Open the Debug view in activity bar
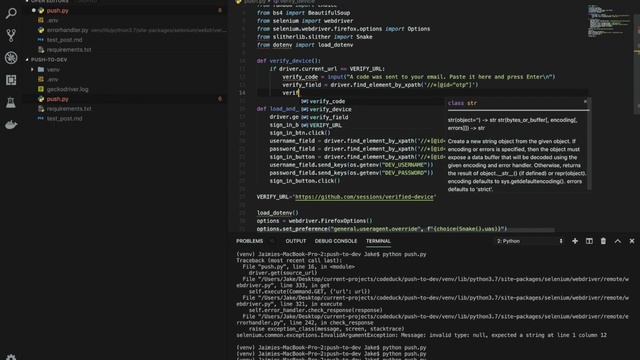This screenshot has height=360, width=640. [x=11, y=58]
